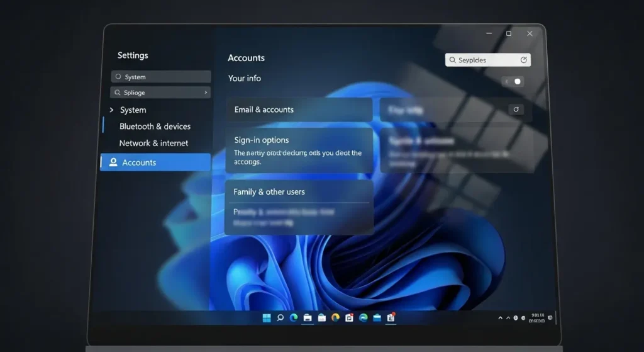Open the clipboard taskbar icon with red badge
The height and width of the screenshot is (352, 644).
pos(391,317)
